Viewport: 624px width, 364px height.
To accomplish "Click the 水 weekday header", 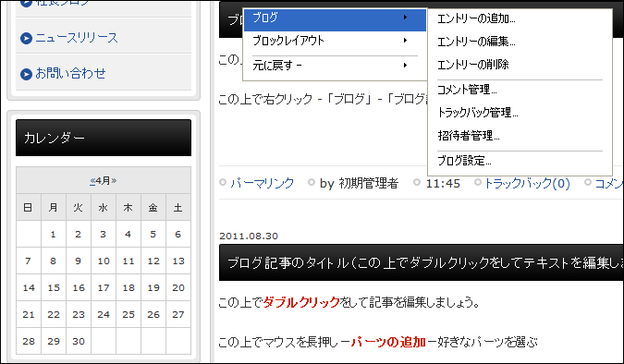I will pos(104,207).
